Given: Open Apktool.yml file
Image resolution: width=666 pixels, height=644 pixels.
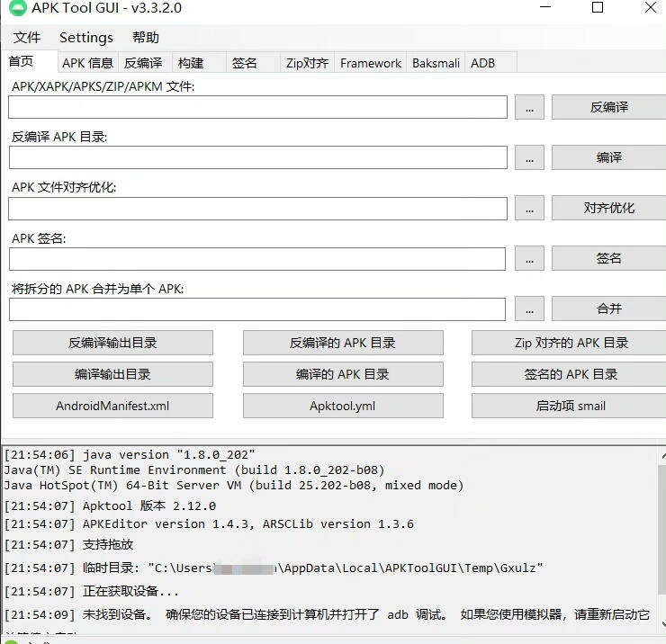Looking at the screenshot, I should 343,406.
